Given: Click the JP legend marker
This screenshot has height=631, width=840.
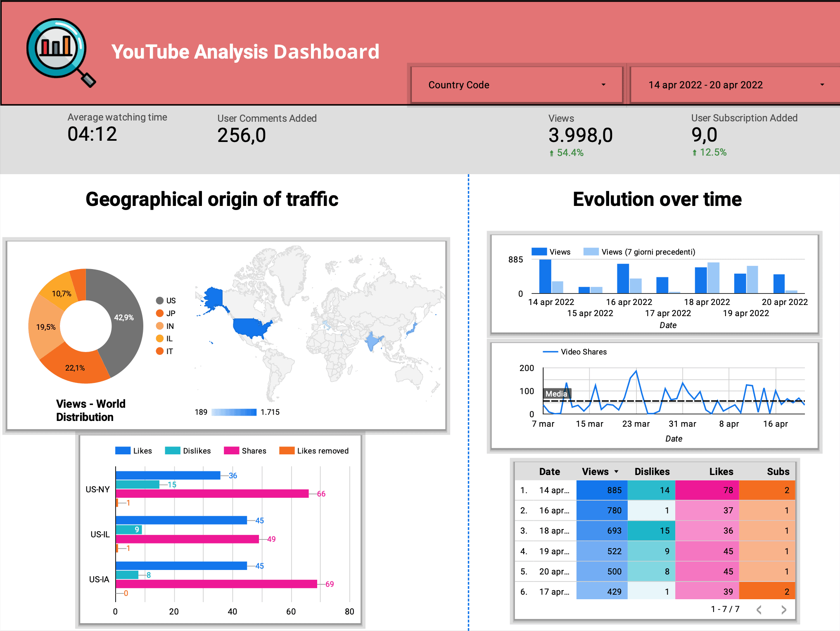Looking at the screenshot, I should tap(160, 313).
